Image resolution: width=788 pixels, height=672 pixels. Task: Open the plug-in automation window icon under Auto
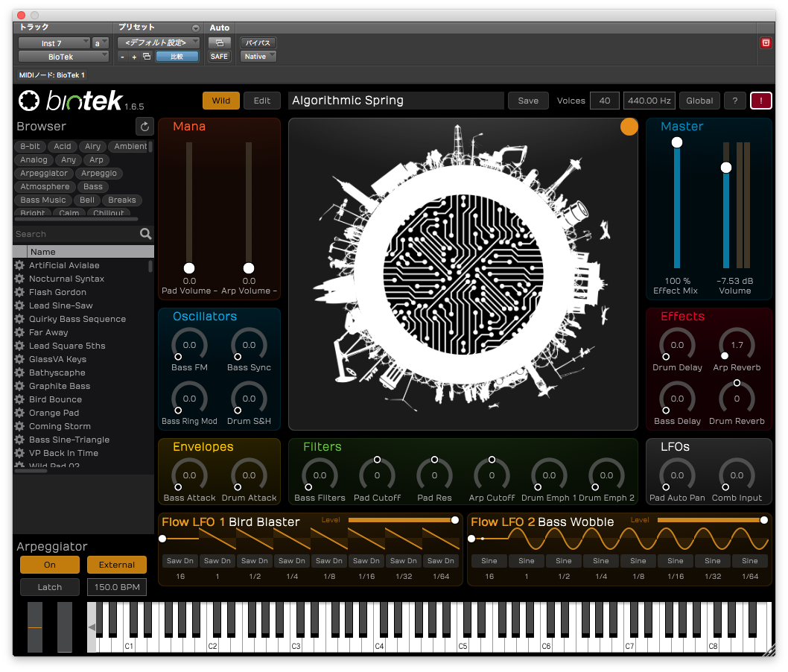pos(220,42)
